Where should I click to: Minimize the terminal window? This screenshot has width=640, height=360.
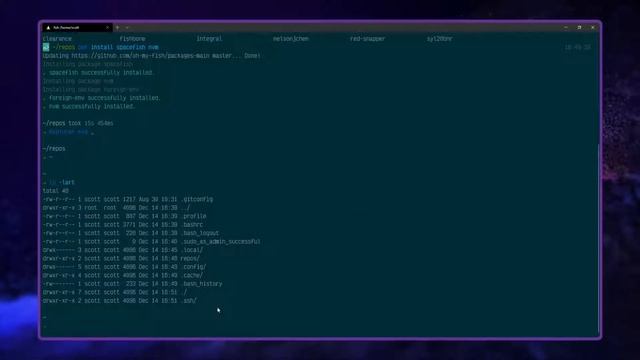(x=566, y=28)
